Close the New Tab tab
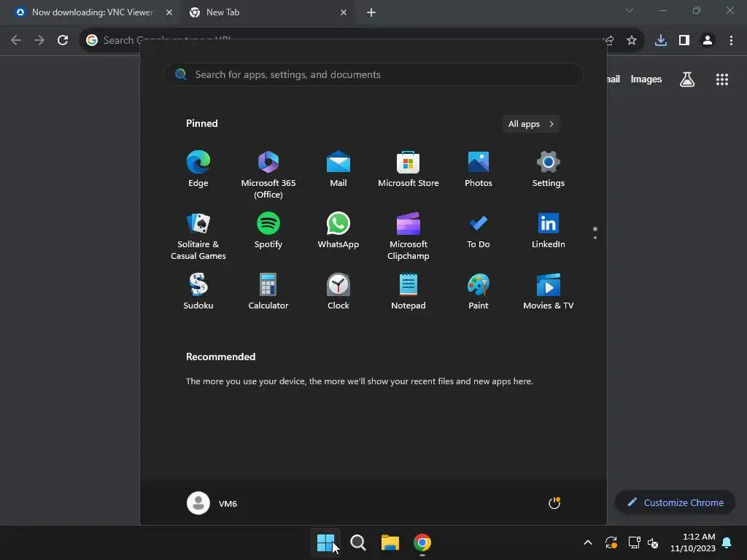747x560 pixels. [344, 12]
